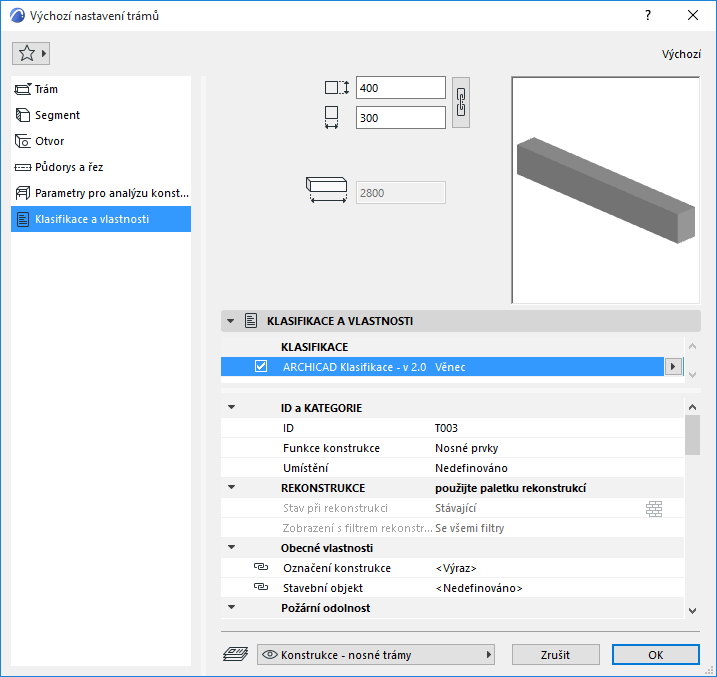Viewport: 717px width, 677px height.
Task: Click the beam width field showing 300
Action: tap(401, 118)
